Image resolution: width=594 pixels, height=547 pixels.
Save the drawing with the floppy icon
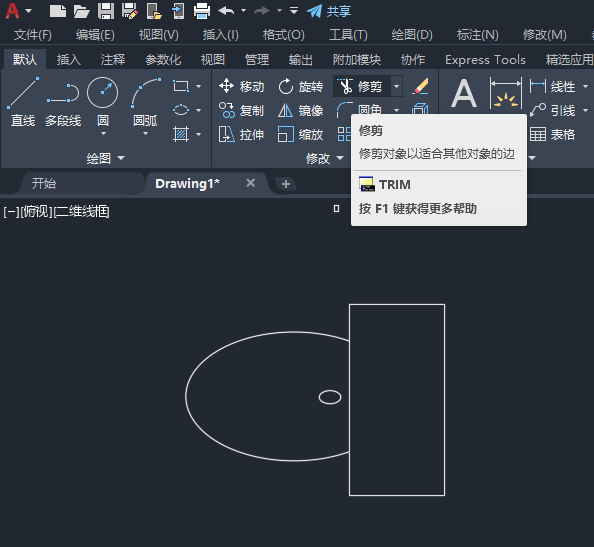(x=106, y=11)
